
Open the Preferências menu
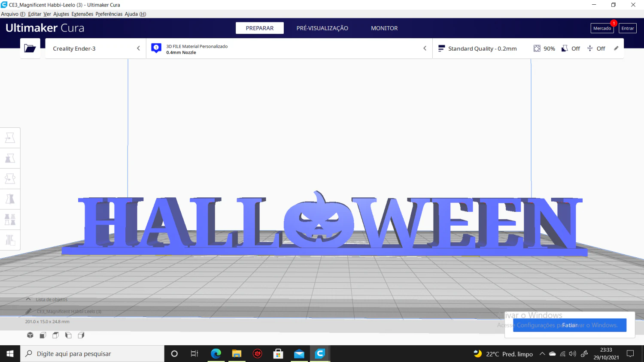tap(109, 14)
